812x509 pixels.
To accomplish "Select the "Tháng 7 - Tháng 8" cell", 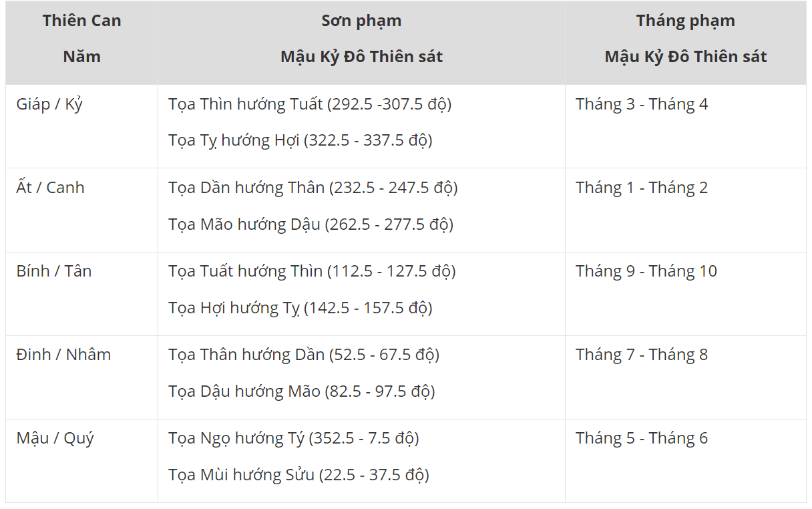I will (642, 355).
